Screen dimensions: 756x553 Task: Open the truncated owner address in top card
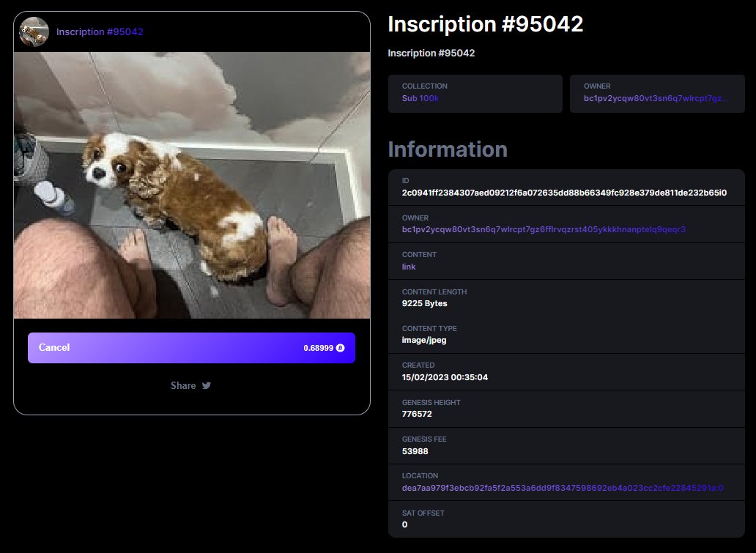[x=656, y=98]
